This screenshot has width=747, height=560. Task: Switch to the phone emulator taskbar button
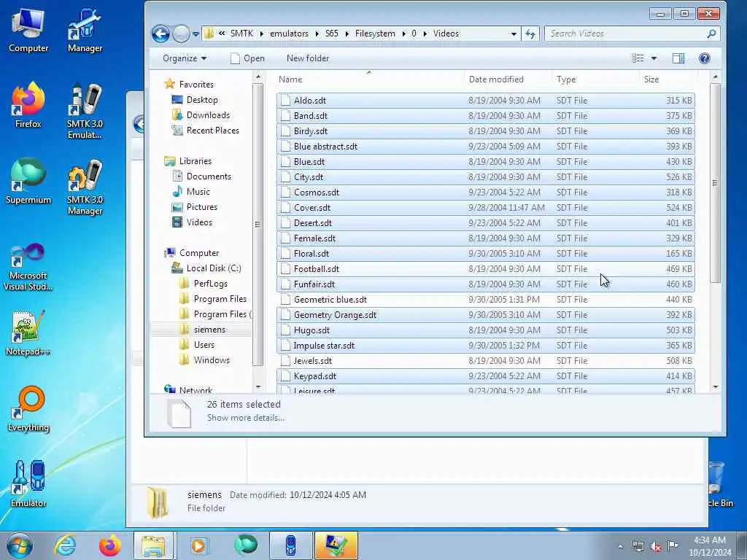coord(290,545)
